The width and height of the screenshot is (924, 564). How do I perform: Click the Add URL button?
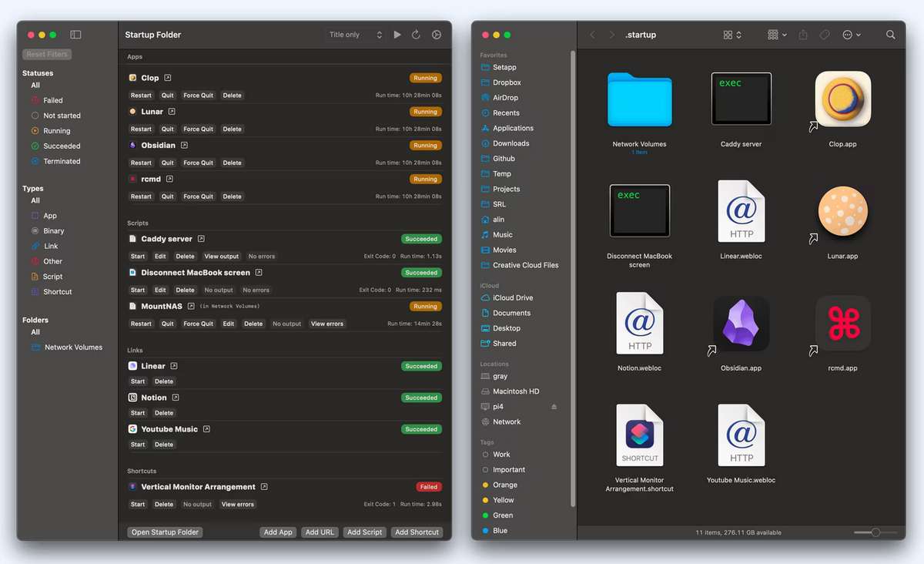pyautogui.click(x=320, y=532)
